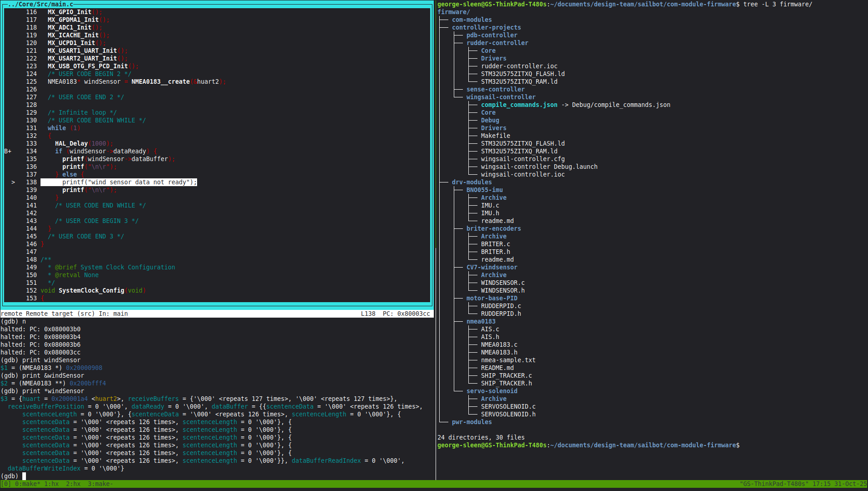Click the IMU.h file entry
The image size is (868, 491).
[490, 213]
